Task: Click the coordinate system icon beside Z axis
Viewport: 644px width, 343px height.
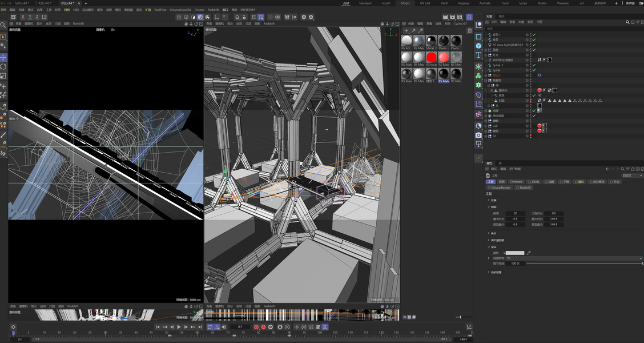Action: (45, 17)
